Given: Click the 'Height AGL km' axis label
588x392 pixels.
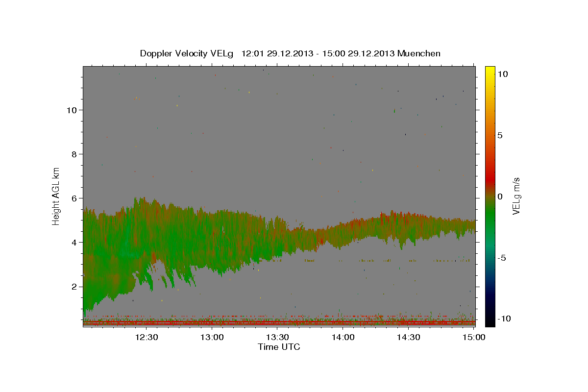Looking at the screenshot, I should tap(56, 196).
